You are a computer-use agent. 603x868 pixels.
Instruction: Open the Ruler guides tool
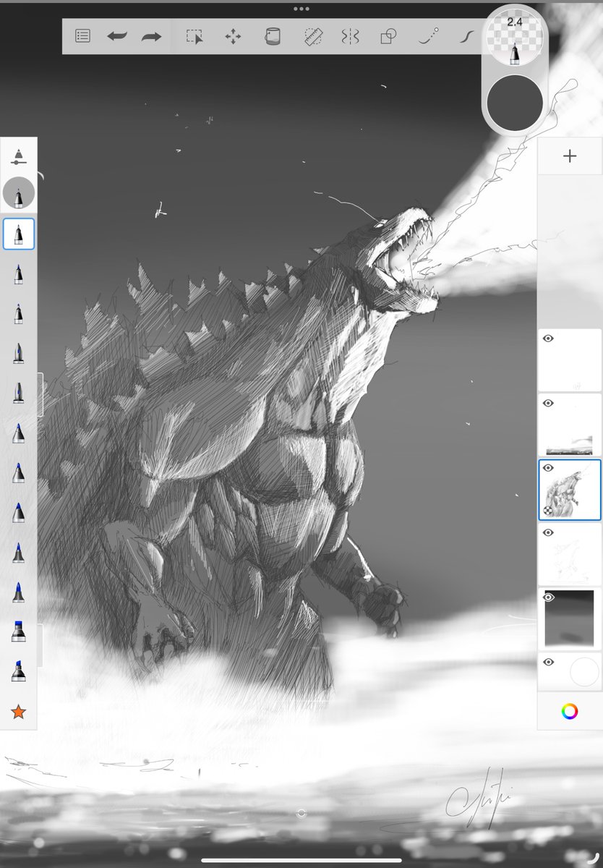(312, 36)
